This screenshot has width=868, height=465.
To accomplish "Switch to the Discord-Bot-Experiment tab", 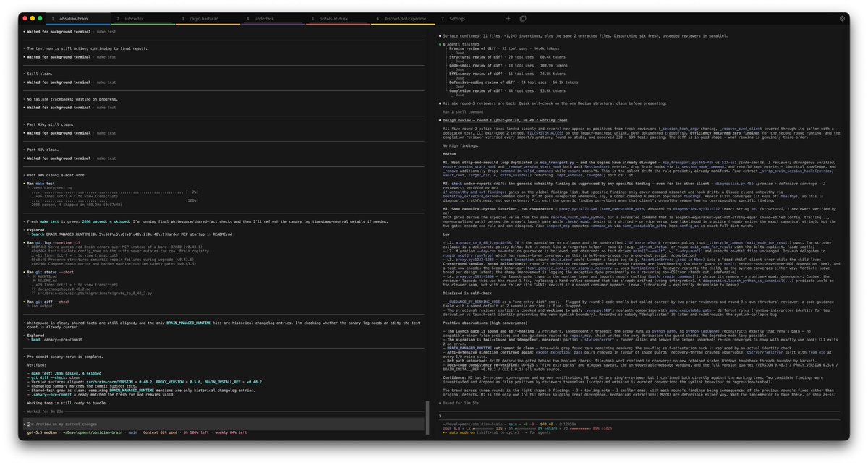I will (404, 18).
